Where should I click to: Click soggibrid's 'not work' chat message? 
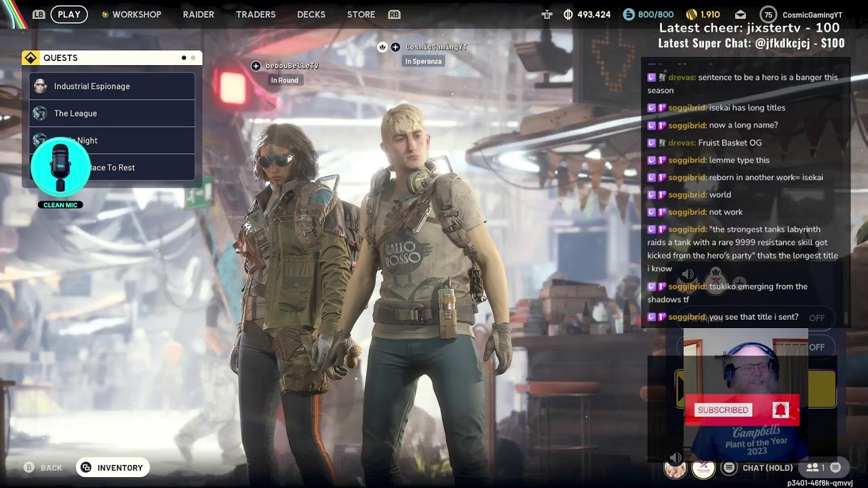[x=695, y=212]
